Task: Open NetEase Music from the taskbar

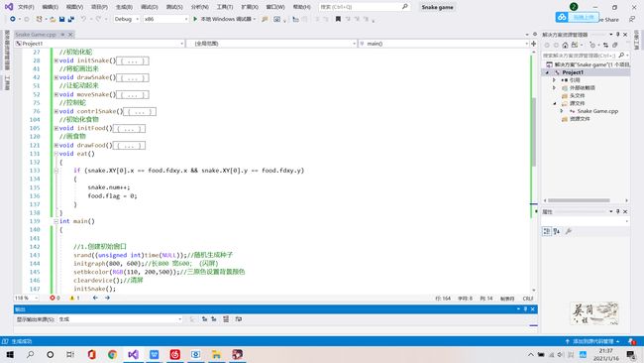Action: tap(175, 354)
